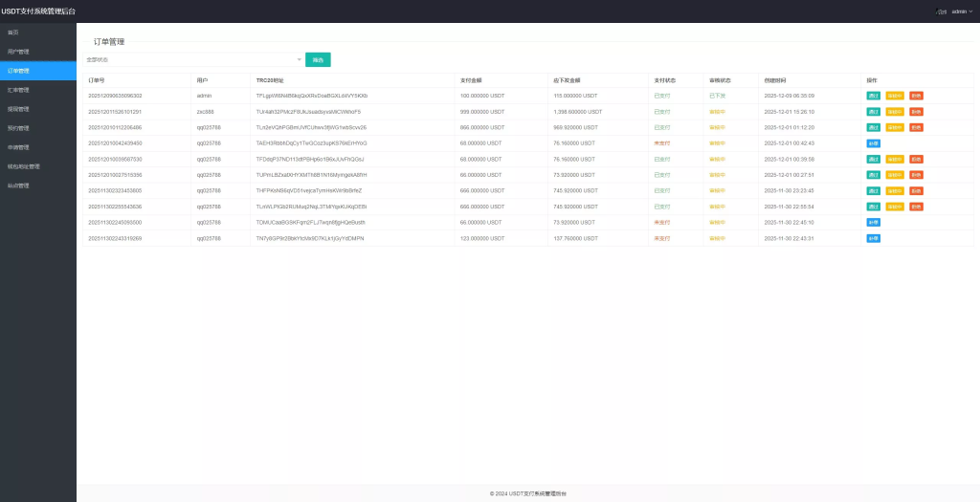Approve order 202511302323453605 with 通过
Viewport: 980px width, 502px height.
click(873, 190)
